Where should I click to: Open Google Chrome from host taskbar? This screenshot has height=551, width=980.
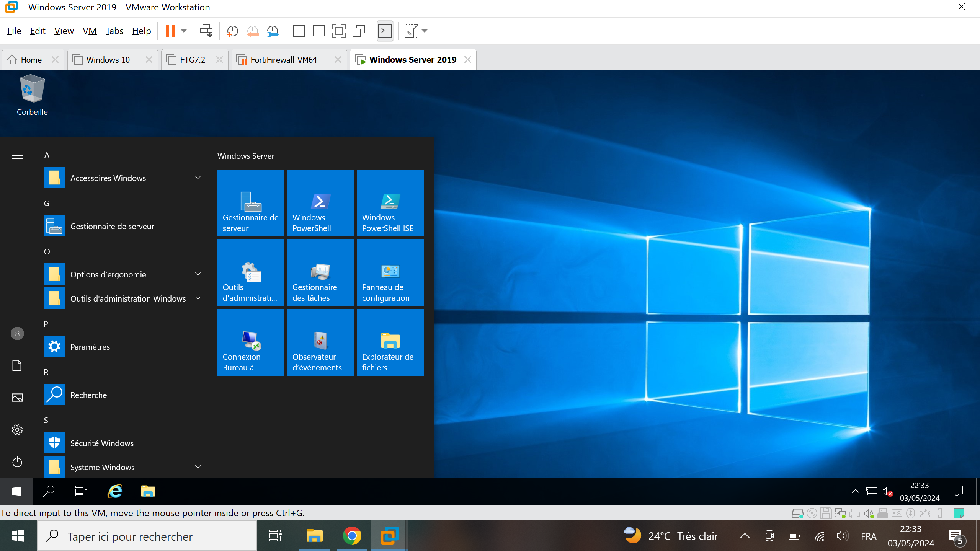[352, 536]
